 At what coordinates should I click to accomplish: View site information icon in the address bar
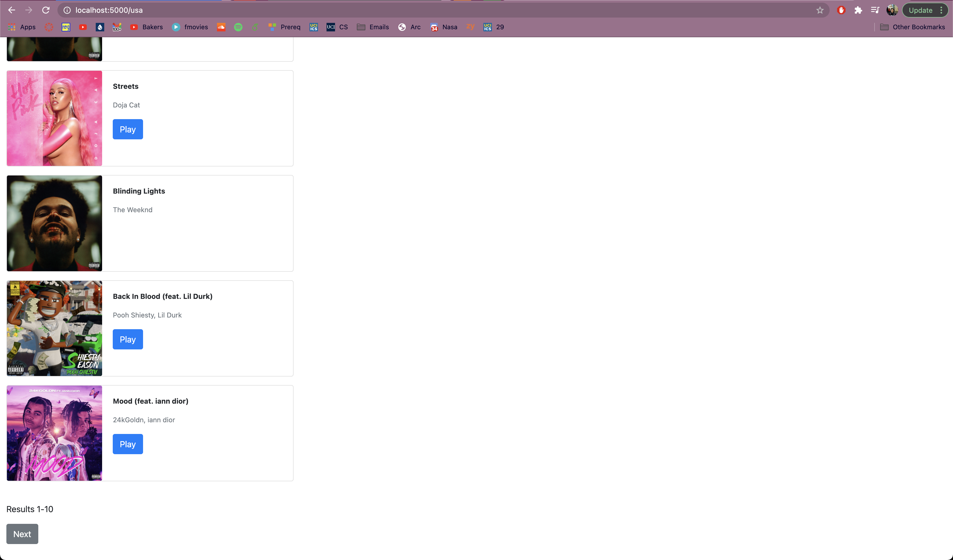click(67, 10)
